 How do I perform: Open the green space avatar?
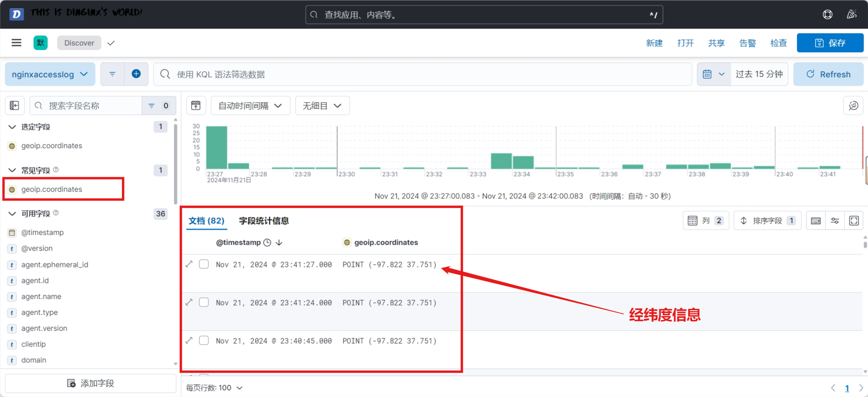pos(40,43)
